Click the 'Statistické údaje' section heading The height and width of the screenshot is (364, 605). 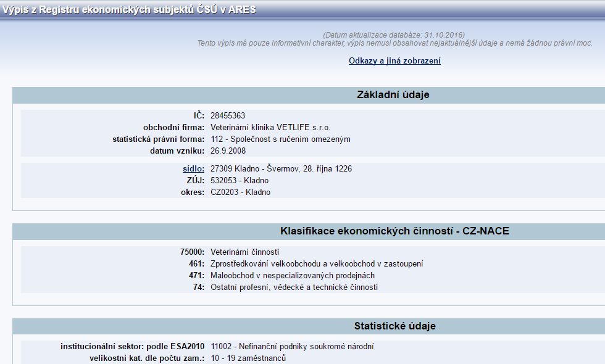(394, 326)
